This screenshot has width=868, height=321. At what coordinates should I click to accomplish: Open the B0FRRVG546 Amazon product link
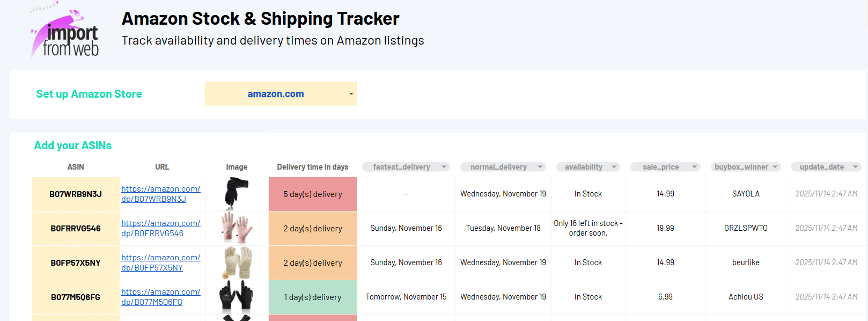(x=160, y=228)
